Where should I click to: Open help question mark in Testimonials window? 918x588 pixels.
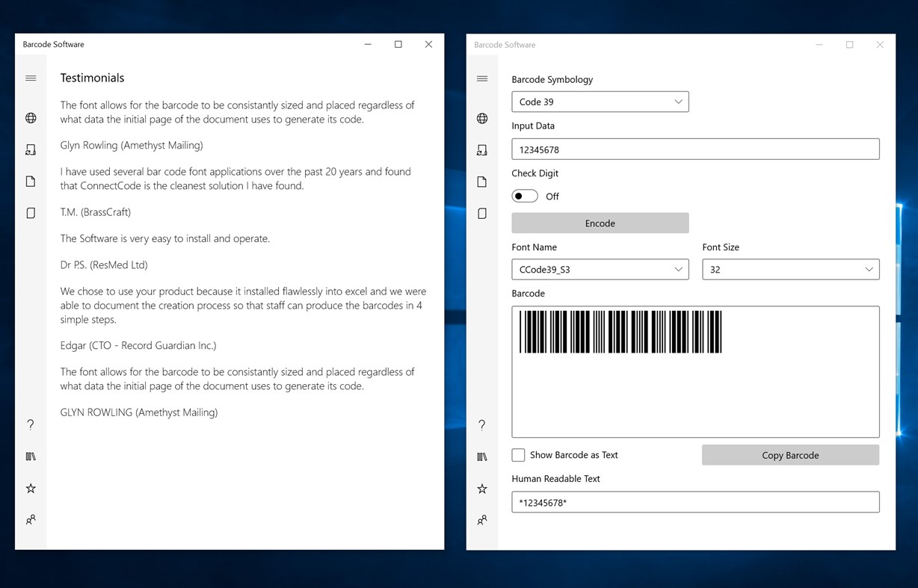[x=31, y=424]
